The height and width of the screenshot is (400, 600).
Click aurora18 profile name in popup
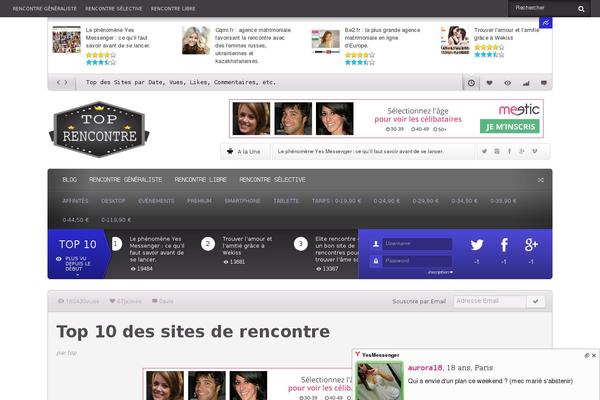tap(425, 368)
